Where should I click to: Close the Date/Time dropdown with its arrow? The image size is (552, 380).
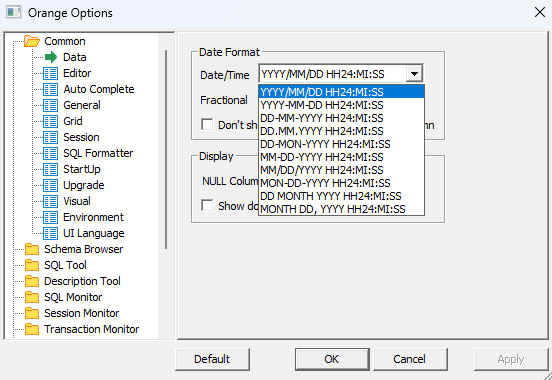[x=414, y=74]
